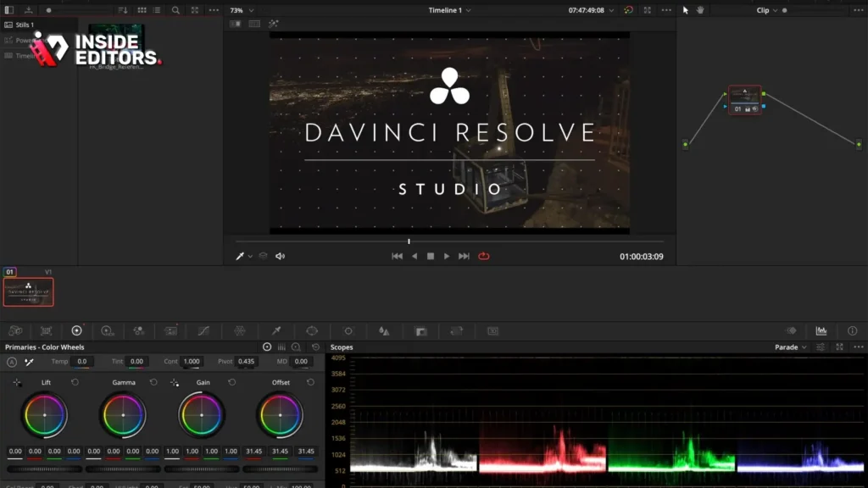Expand the Scopes panel to full view

click(839, 347)
